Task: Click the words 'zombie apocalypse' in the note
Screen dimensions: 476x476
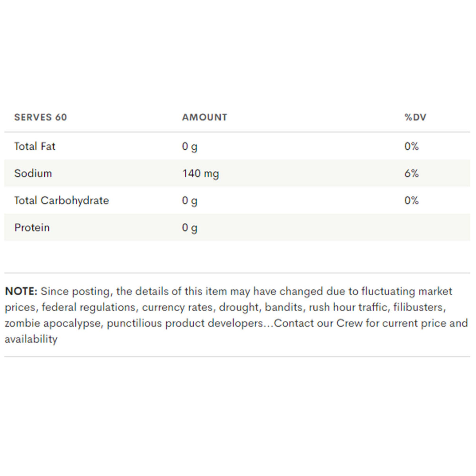Action: click(53, 323)
